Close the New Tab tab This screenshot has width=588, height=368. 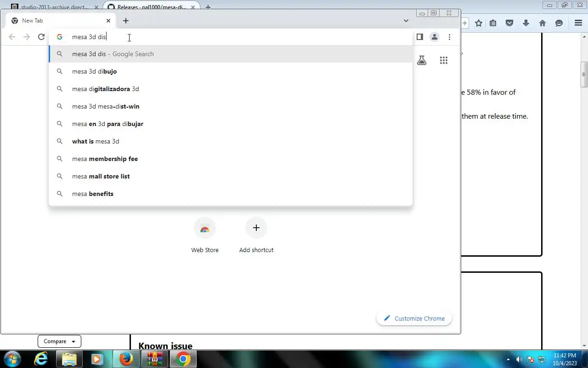(108, 21)
